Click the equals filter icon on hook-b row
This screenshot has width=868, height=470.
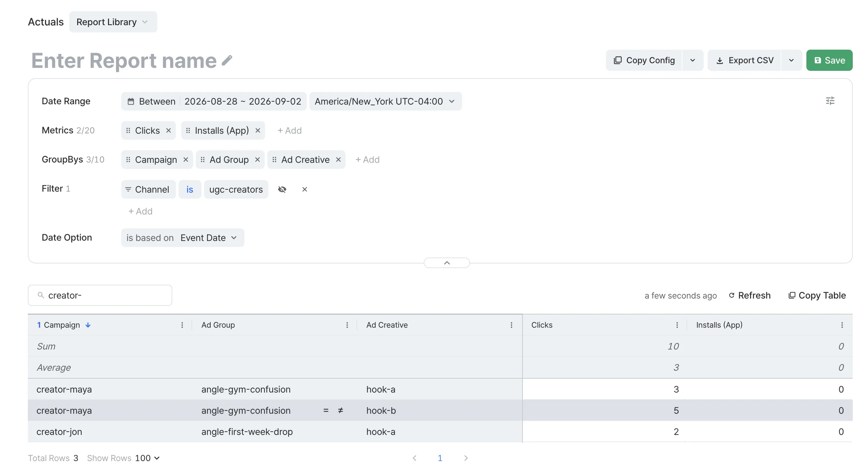(x=326, y=410)
